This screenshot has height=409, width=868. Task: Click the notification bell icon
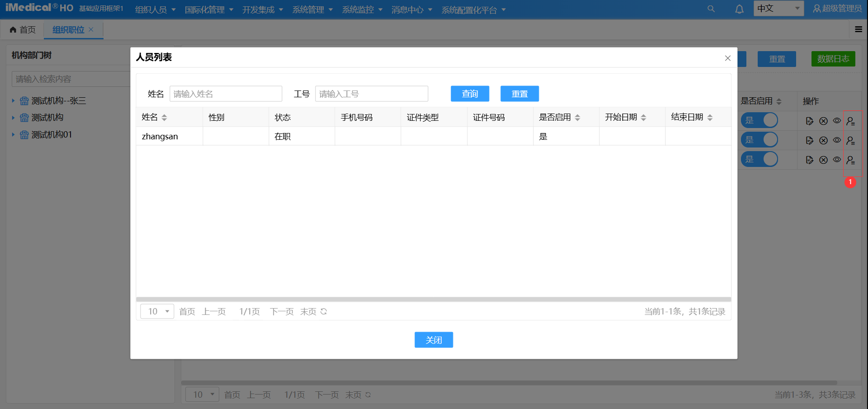tap(740, 9)
